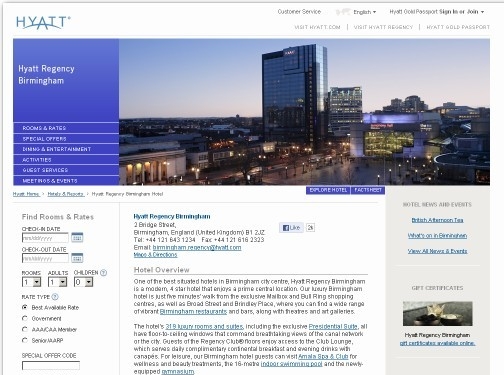504x375 pixels.
Task: Open Maps & Directions link
Action: pos(155,255)
